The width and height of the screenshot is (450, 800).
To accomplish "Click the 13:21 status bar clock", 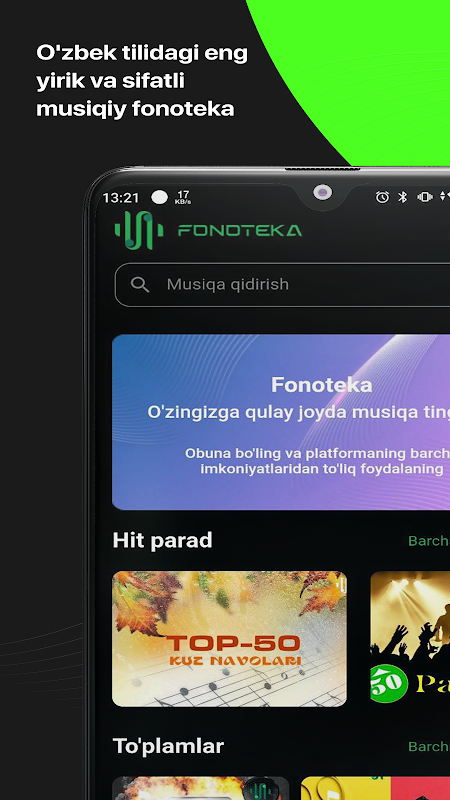I will click(x=120, y=197).
